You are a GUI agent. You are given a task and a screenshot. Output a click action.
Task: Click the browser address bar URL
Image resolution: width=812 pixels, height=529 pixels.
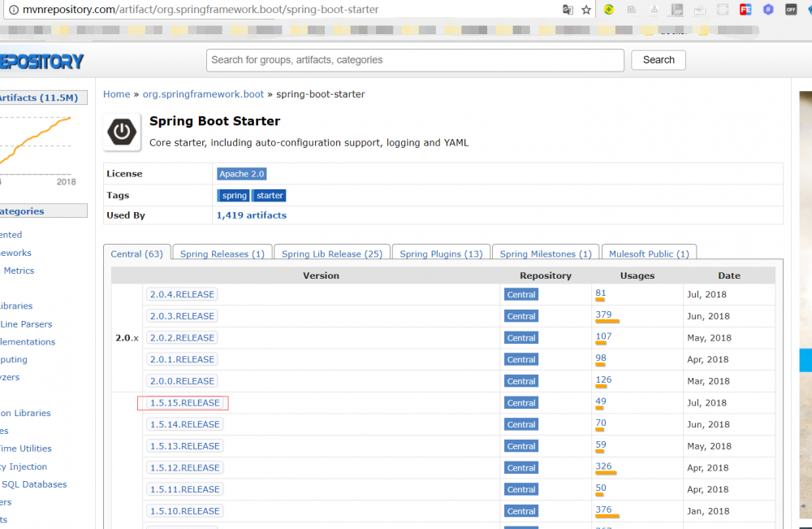click(201, 9)
